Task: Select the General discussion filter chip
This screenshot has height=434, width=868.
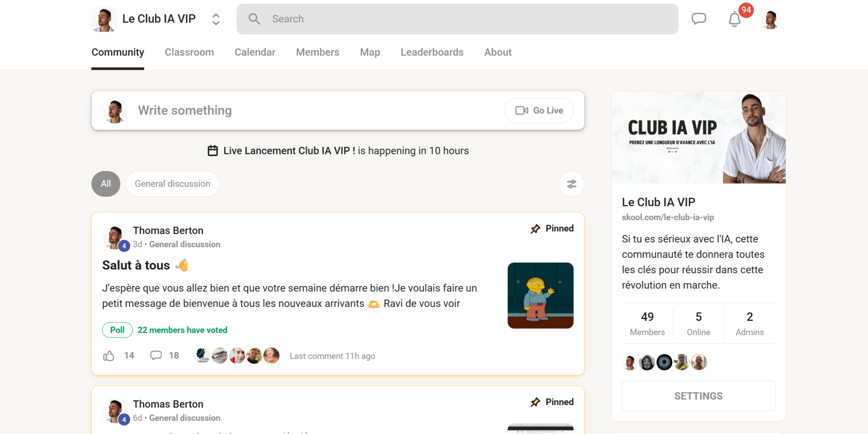Action: (173, 184)
